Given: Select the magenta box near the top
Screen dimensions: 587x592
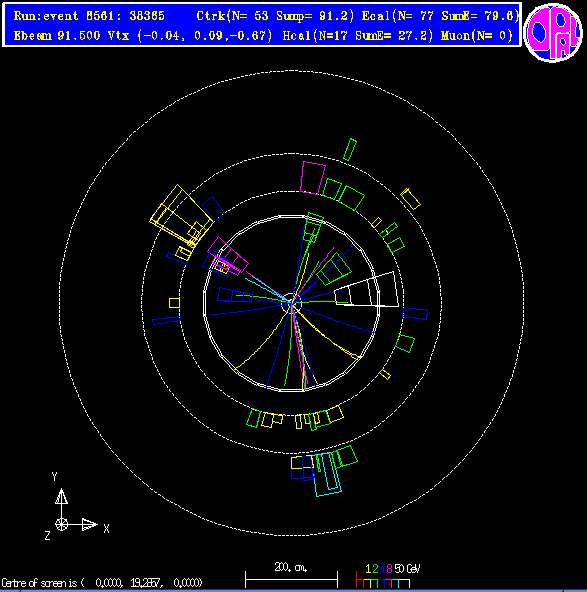Looking at the screenshot, I should tap(313, 178).
